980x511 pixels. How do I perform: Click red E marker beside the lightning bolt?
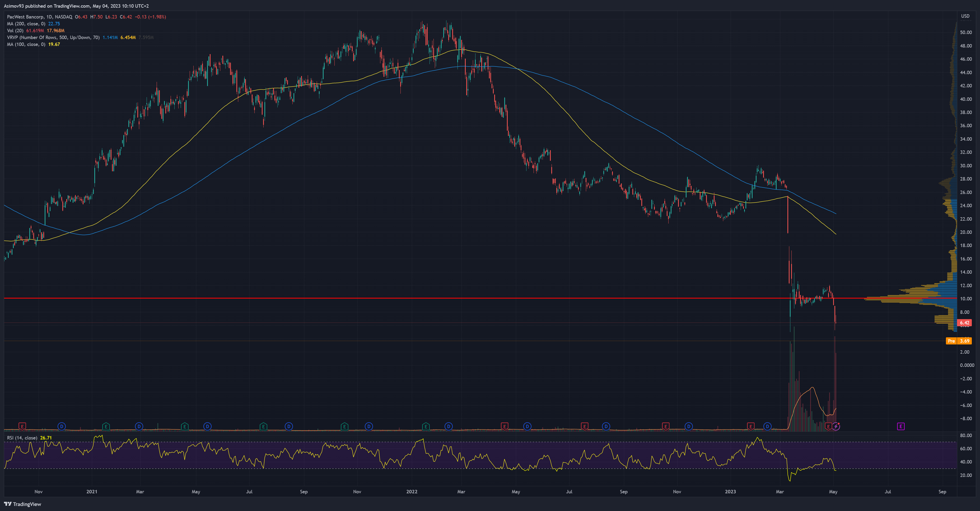pyautogui.click(x=828, y=426)
